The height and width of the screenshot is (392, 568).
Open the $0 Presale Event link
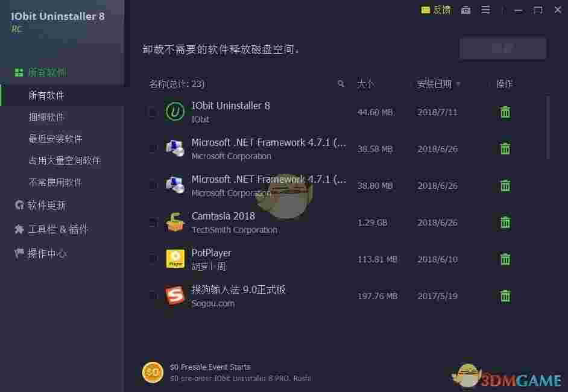click(x=212, y=367)
